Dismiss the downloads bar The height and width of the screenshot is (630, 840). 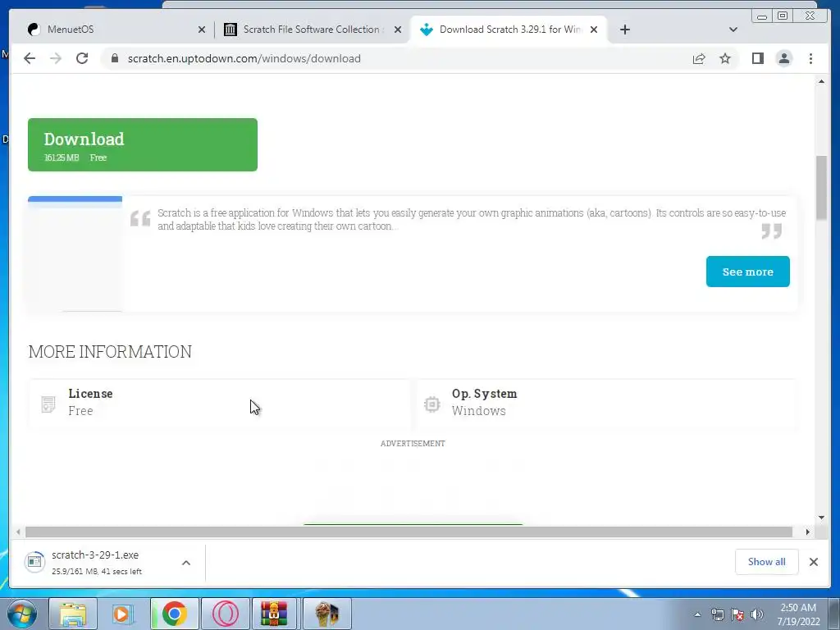pos(813,561)
